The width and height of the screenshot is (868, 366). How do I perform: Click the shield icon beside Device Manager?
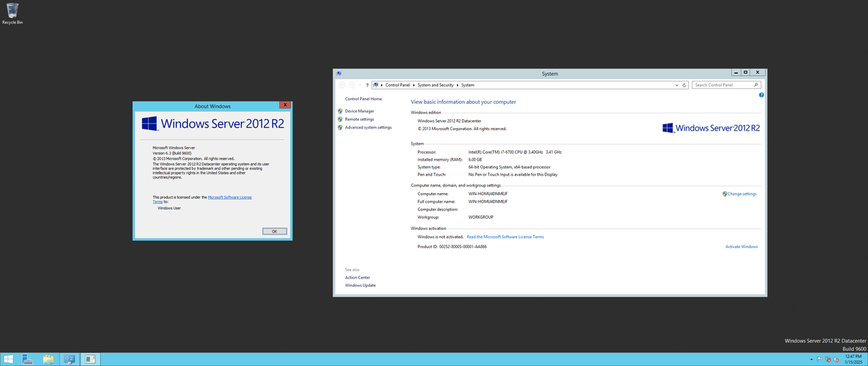coord(340,110)
